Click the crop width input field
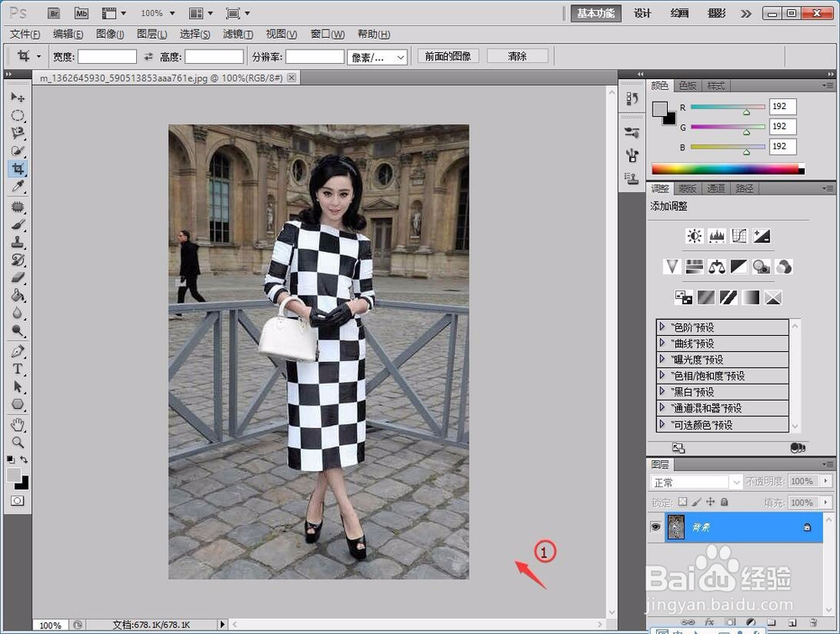This screenshot has height=634, width=840. pos(108,57)
